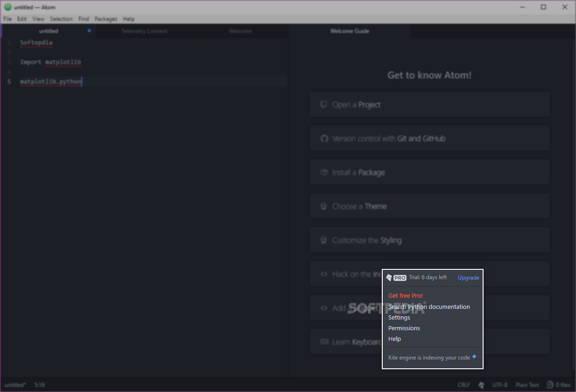Click the modified dot on the untitled tab

tap(89, 31)
